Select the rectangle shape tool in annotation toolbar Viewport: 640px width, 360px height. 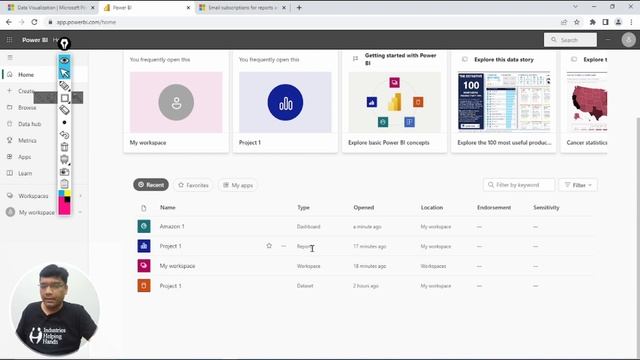point(64,98)
